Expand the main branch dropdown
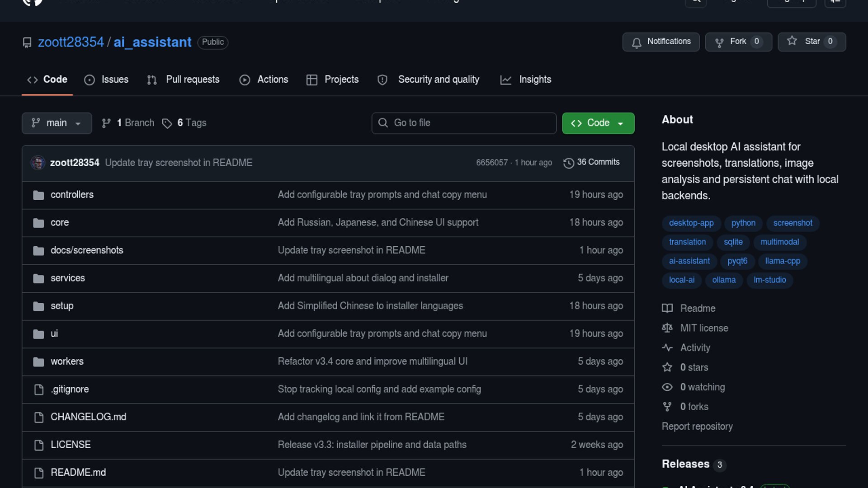Screen dimensions: 868x488 point(57,123)
